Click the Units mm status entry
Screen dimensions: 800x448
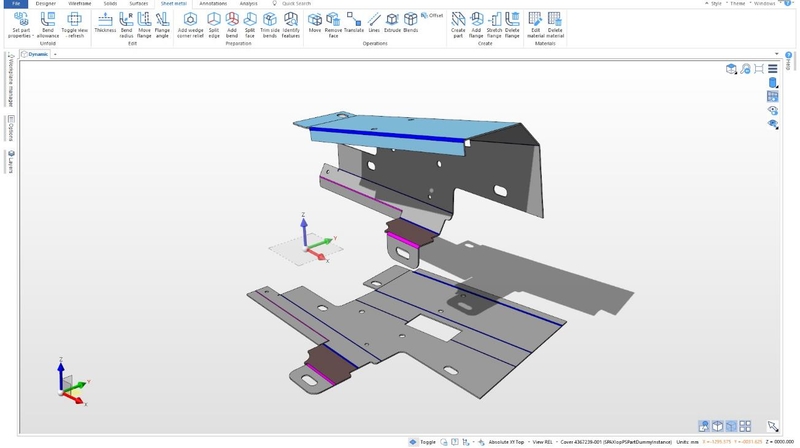687,442
